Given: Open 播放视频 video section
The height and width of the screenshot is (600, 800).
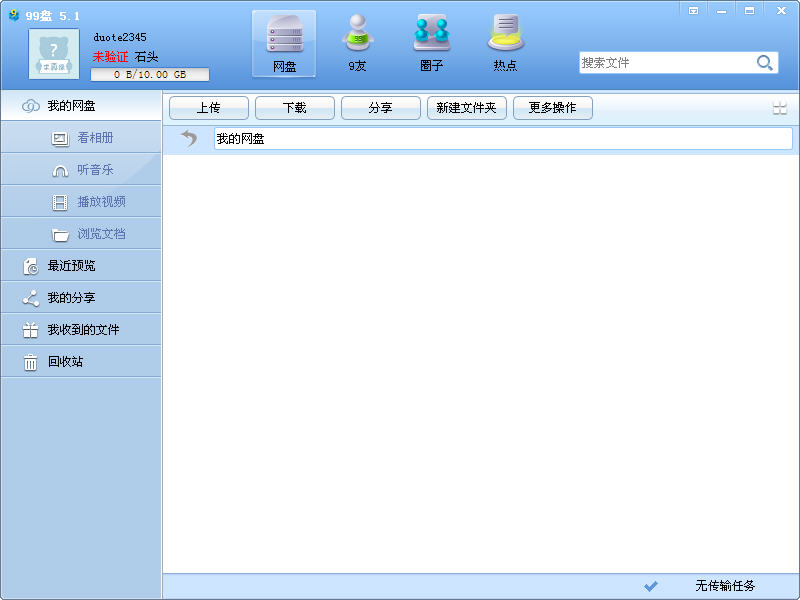Looking at the screenshot, I should [81, 202].
